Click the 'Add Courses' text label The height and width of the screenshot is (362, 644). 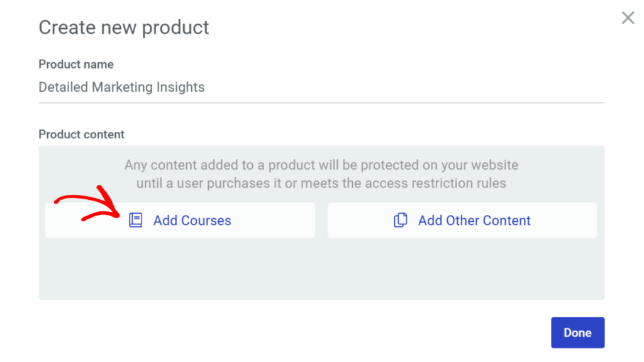click(x=192, y=221)
